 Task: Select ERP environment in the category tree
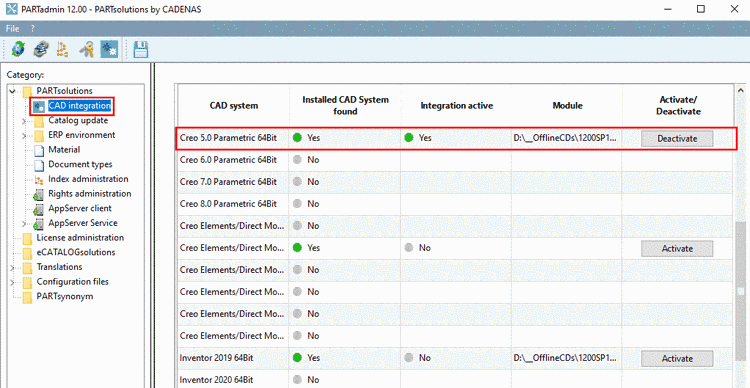[81, 135]
